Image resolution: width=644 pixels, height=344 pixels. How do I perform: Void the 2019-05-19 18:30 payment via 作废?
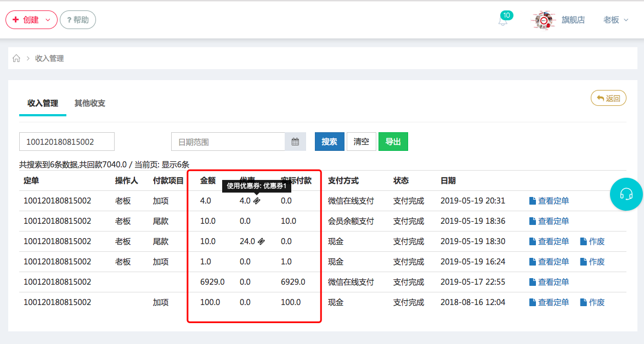[592, 241]
